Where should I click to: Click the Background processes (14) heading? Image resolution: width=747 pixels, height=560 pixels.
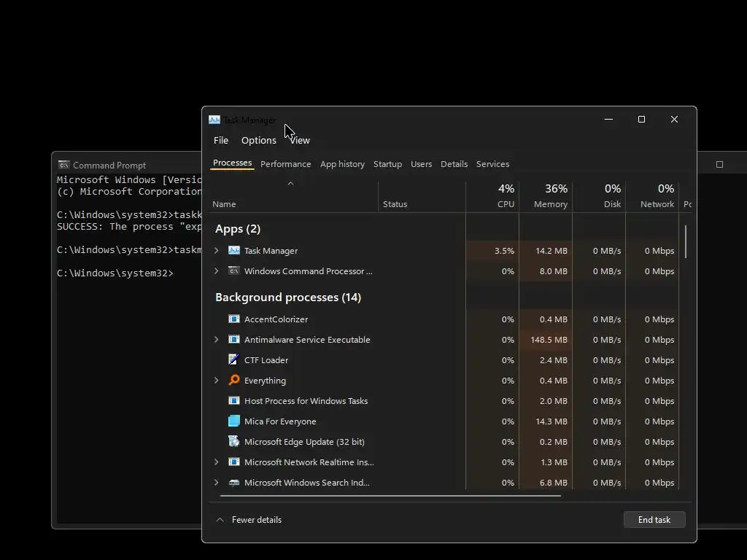pyautogui.click(x=288, y=297)
